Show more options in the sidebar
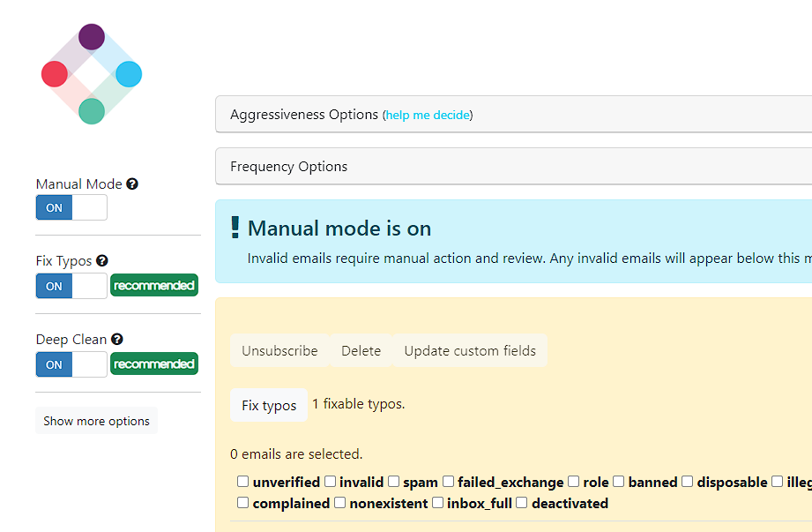812x532 pixels. click(x=96, y=421)
